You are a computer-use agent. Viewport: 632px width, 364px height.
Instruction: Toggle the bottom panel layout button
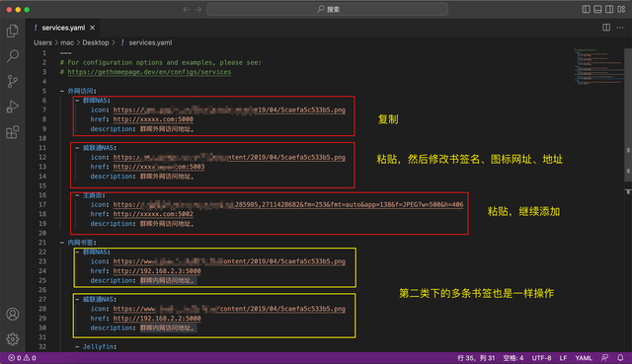[x=597, y=9]
